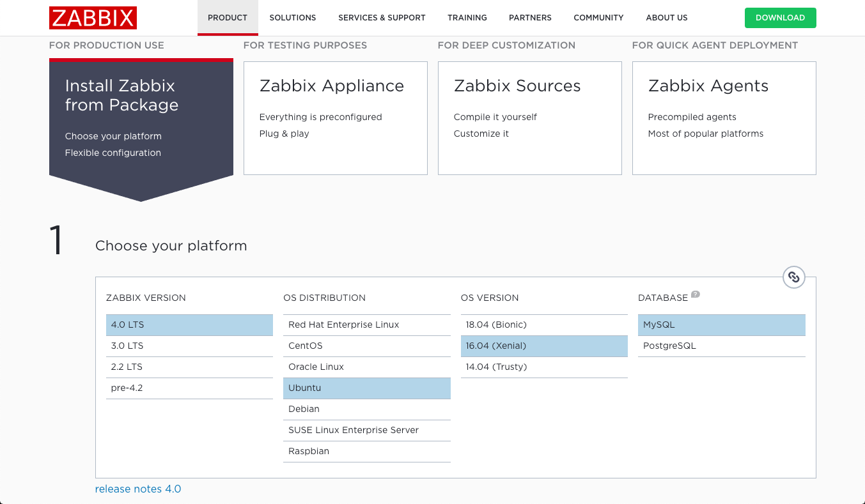865x504 pixels.
Task: Open the Product menu
Action: [228, 18]
